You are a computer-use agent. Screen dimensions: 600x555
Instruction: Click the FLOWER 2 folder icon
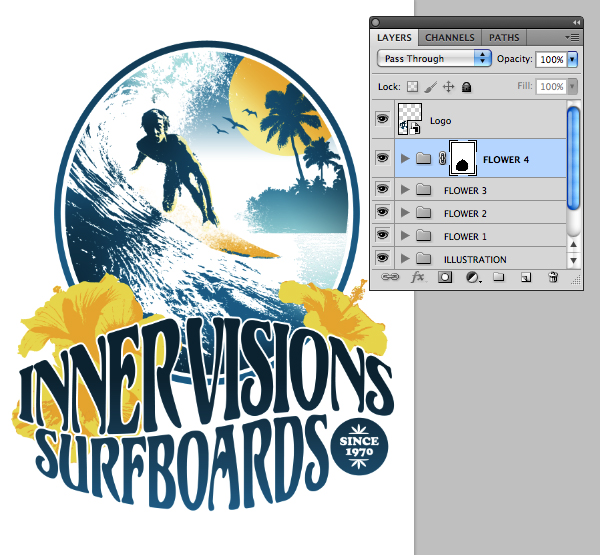tap(424, 212)
